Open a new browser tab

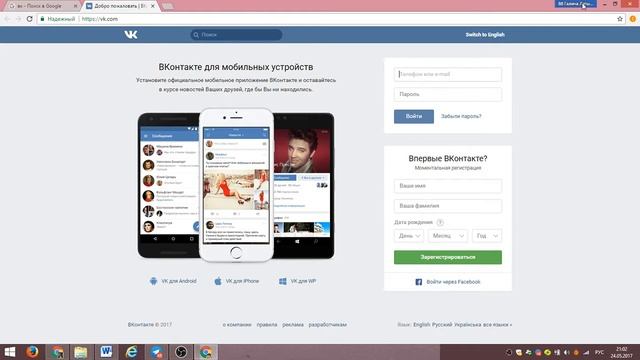click(x=167, y=6)
